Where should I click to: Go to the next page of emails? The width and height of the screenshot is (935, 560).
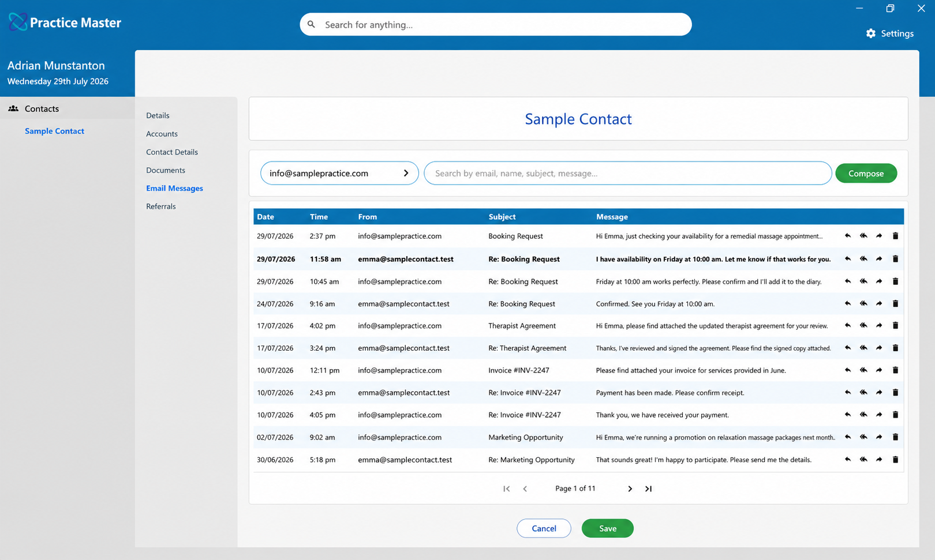tap(630, 488)
